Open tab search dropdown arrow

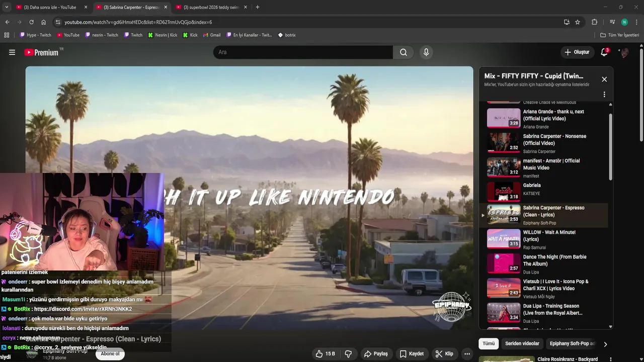(7, 7)
